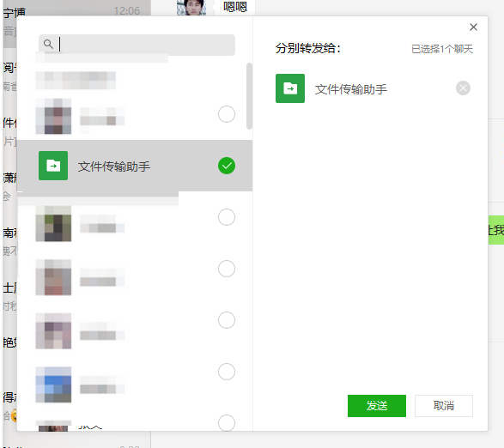Select the contact directly below 文件传输助手
The height and width of the screenshot is (448, 504).
(227, 217)
